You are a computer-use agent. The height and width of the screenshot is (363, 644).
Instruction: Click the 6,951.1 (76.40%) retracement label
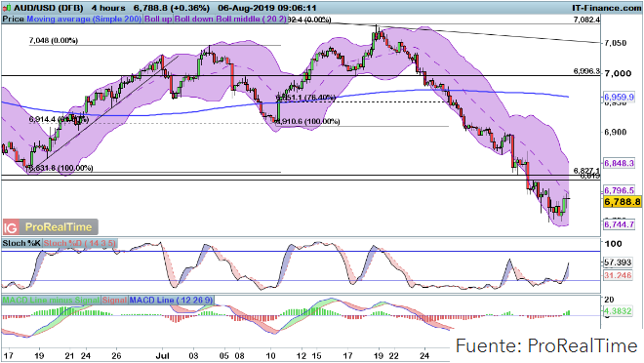305,98
